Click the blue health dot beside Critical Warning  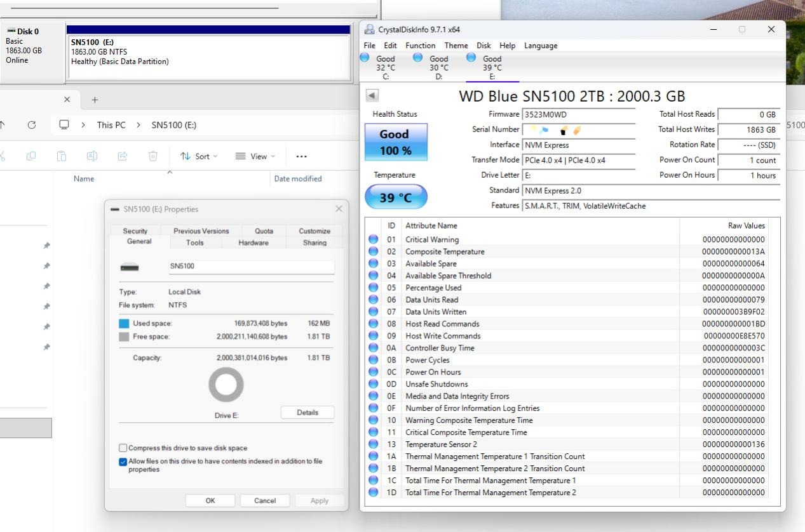tap(374, 239)
